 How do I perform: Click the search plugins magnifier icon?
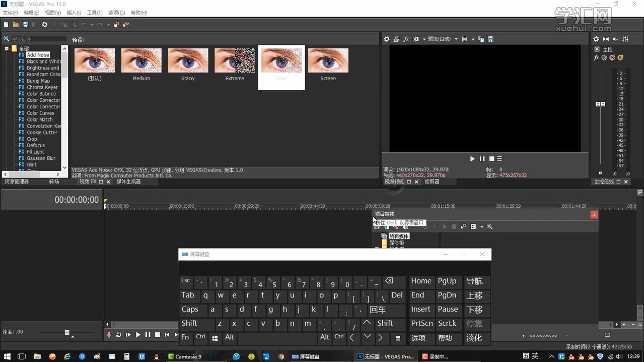click(7, 39)
